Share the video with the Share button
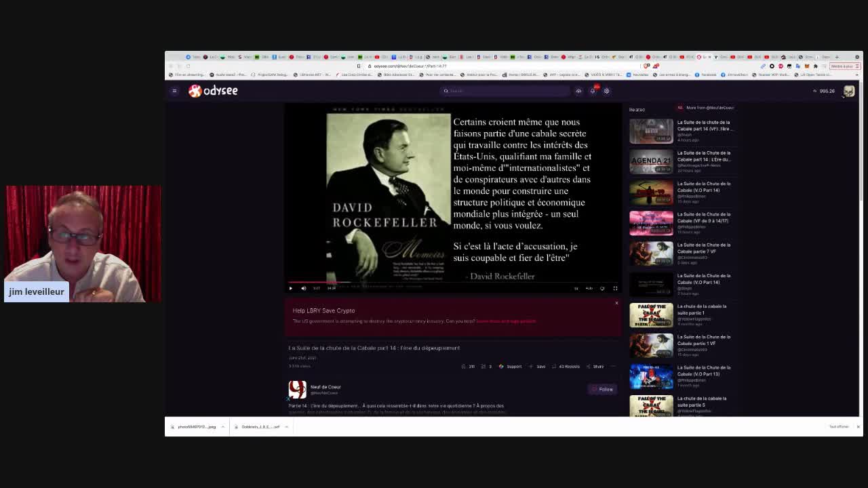 pos(595,367)
